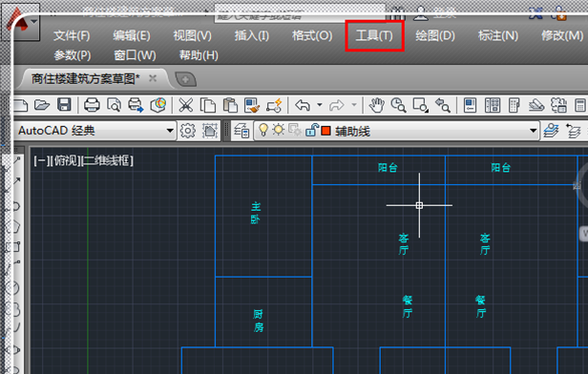Click the 3D Print icon

tap(158, 105)
